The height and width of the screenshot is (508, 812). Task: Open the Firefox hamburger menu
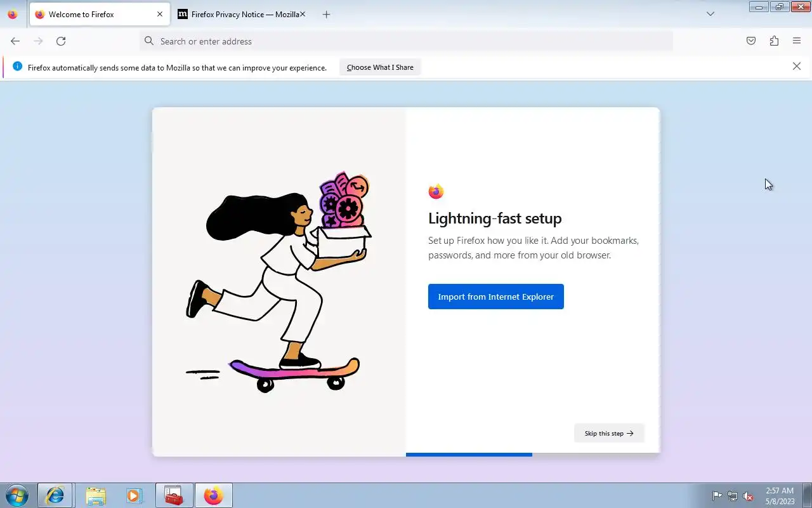pyautogui.click(x=797, y=41)
